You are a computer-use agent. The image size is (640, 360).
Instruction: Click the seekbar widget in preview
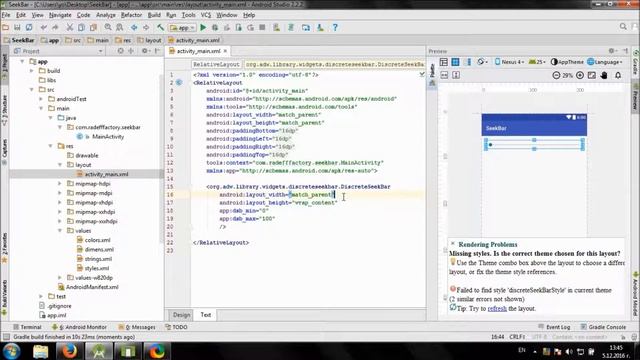pos(534,144)
